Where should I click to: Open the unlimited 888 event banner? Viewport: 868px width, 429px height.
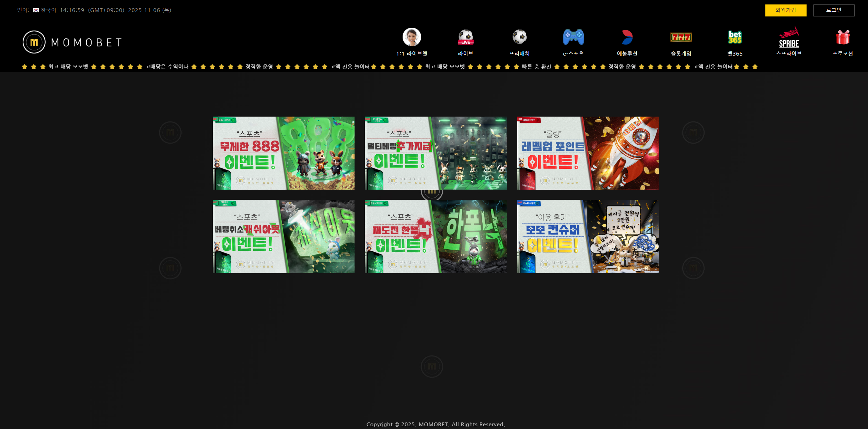283,153
